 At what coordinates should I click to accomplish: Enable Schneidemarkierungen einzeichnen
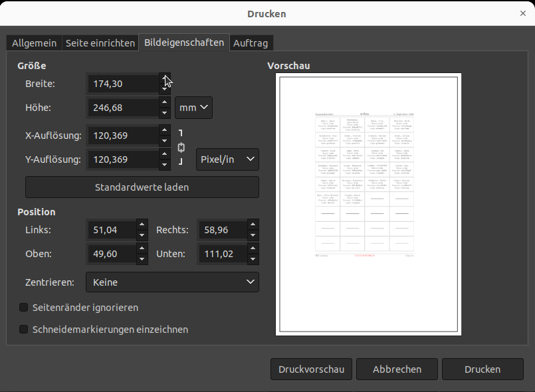pyautogui.click(x=23, y=330)
